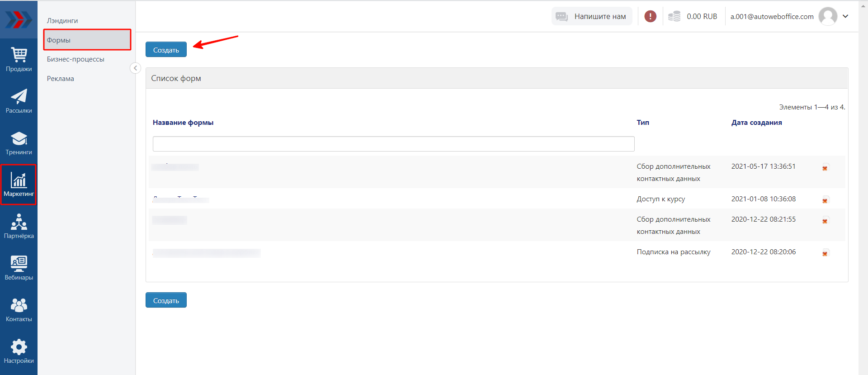The height and width of the screenshot is (375, 868).
Task: Open Настройки gear settings
Action: click(19, 351)
